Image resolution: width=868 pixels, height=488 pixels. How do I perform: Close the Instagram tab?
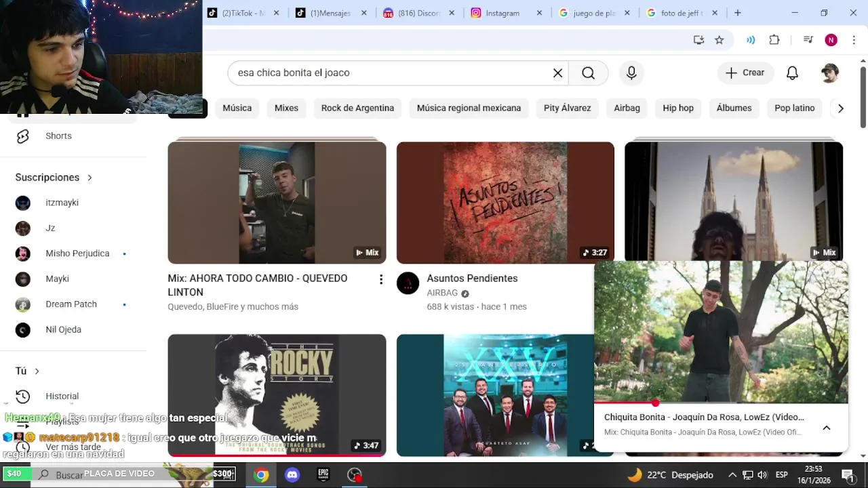[539, 13]
